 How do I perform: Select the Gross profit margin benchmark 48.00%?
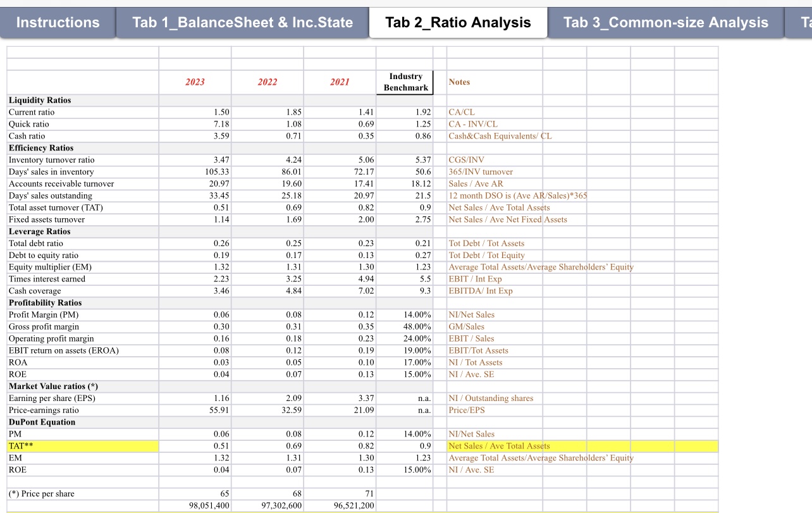405,327
